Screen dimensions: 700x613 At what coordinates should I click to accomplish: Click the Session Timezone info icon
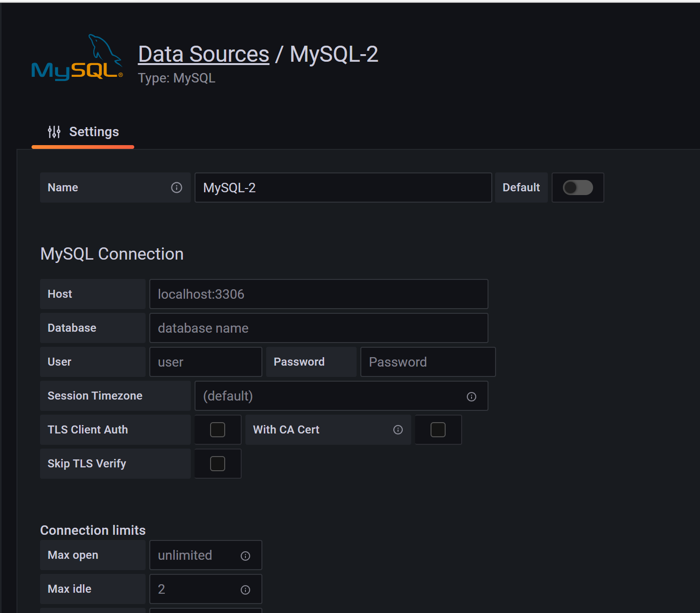click(x=471, y=396)
